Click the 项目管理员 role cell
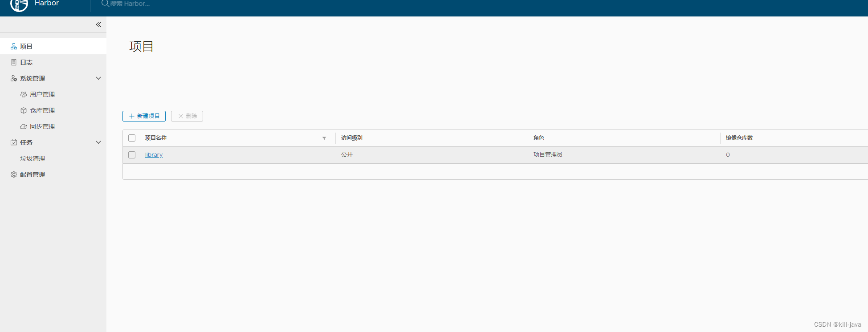 [548, 154]
